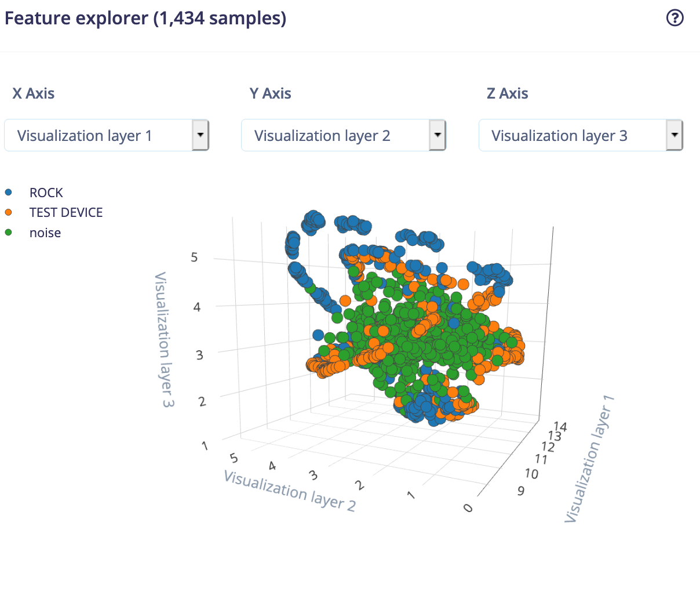
Task: Click the tick label 14 on the layer 1 axis
Action: coord(560,427)
